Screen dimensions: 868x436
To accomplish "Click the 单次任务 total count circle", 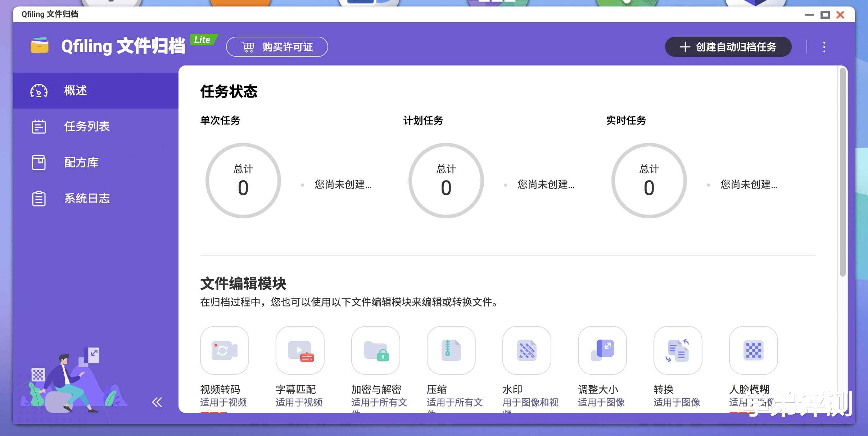I will (243, 181).
